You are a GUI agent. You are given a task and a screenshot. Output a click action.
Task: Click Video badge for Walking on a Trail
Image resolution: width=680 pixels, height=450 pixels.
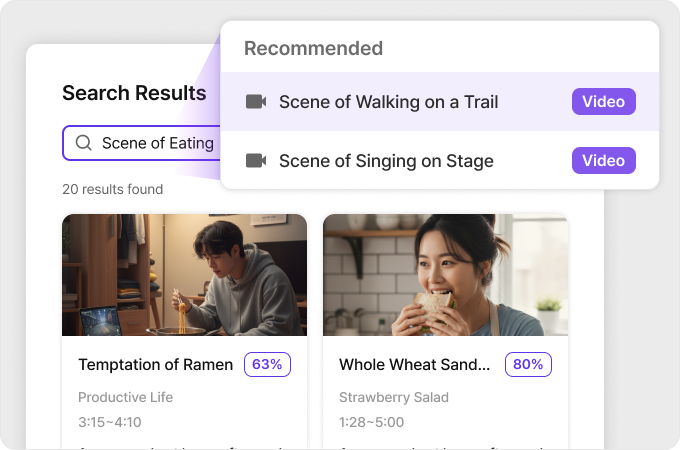click(603, 102)
